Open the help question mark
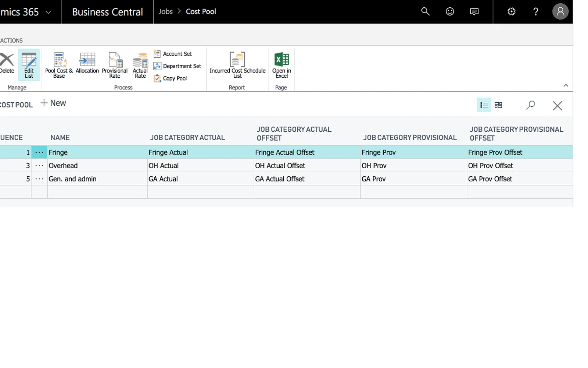This screenshot has width=588, height=368. 536,11
